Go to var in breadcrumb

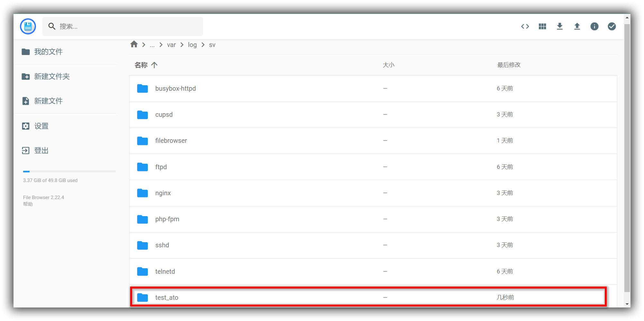click(x=171, y=45)
